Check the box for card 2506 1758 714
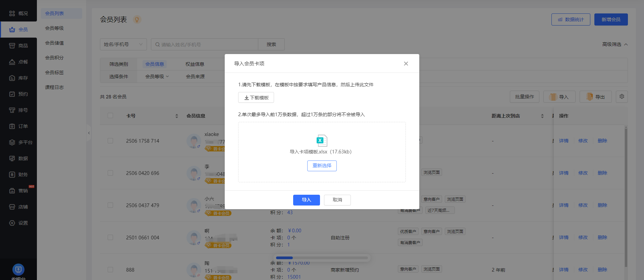The width and height of the screenshot is (644, 280). [110, 141]
